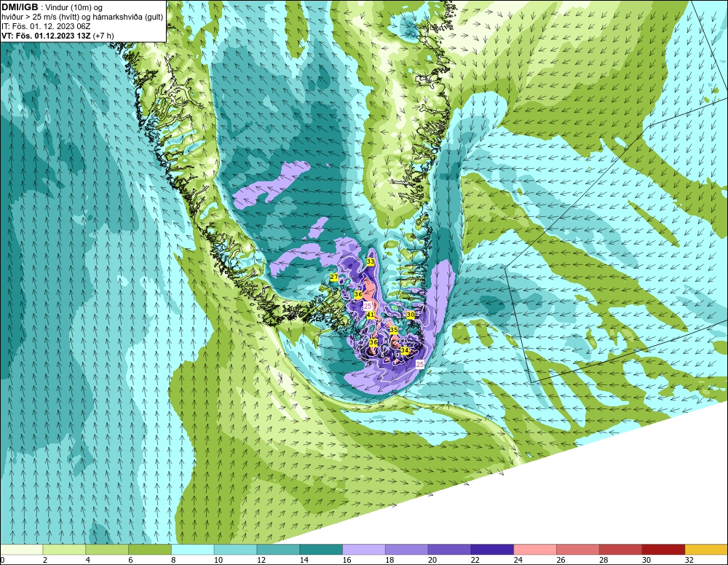Click the legend scale value 30
The height and width of the screenshot is (565, 728).
tap(646, 560)
